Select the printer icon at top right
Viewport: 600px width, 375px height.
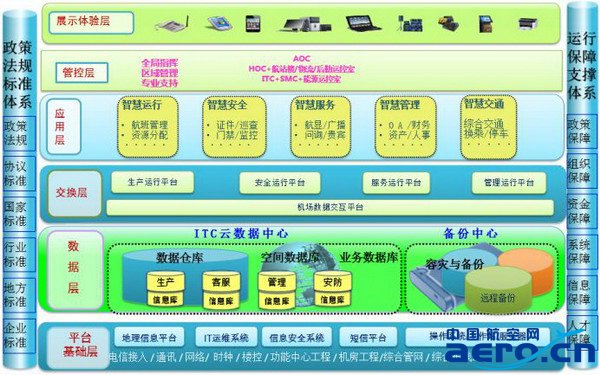click(528, 23)
